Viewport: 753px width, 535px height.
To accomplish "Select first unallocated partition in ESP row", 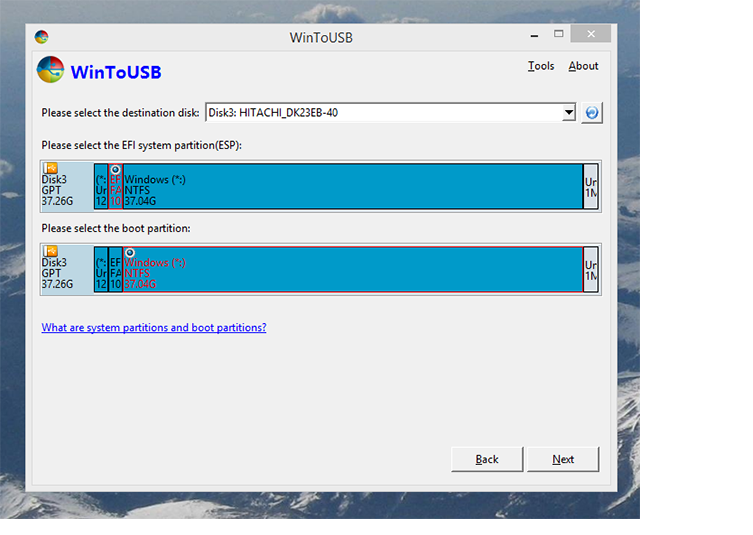I will point(101,186).
